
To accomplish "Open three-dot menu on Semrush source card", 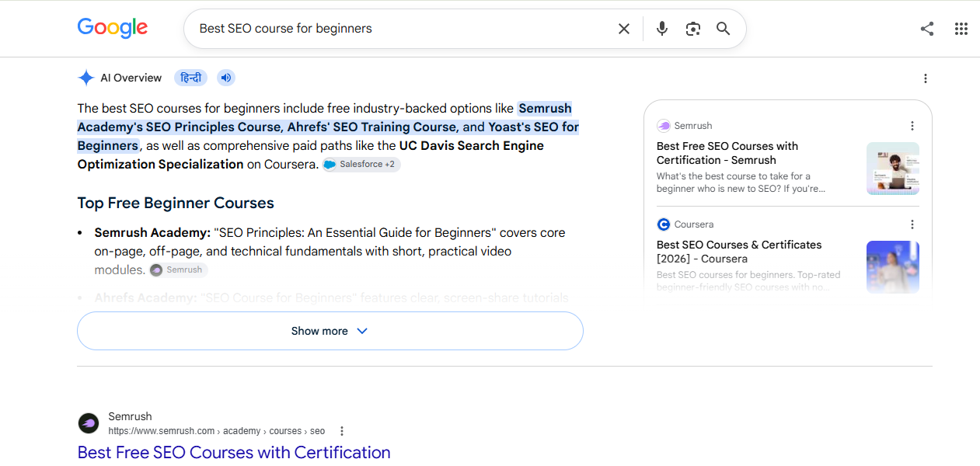I will pos(912,126).
